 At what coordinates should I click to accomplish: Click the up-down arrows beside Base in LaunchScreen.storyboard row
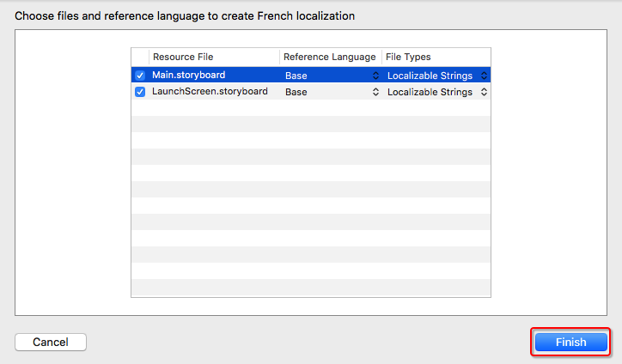(375, 92)
